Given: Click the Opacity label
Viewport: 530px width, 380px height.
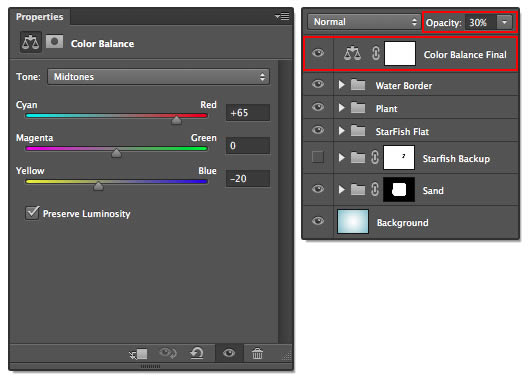Looking at the screenshot, I should (x=443, y=23).
